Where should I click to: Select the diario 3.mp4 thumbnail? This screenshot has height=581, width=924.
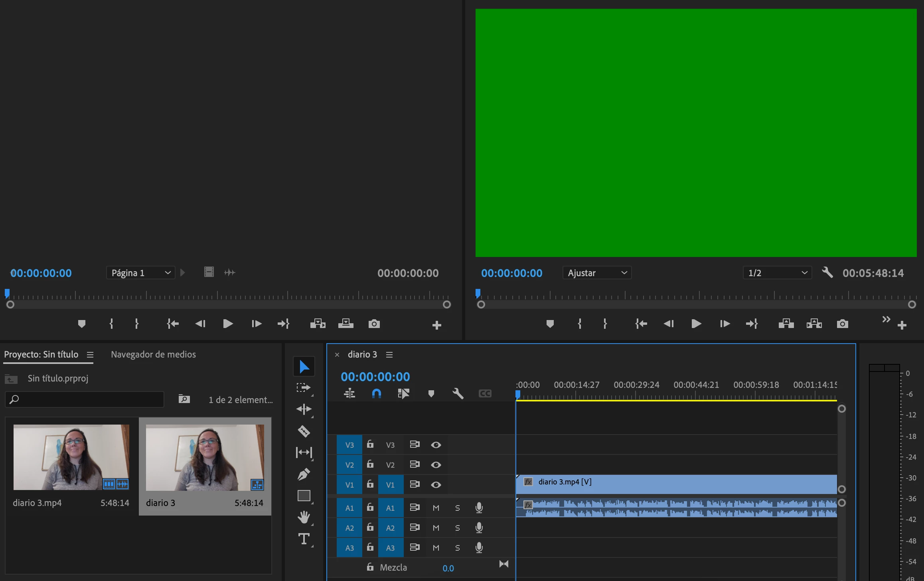71,457
